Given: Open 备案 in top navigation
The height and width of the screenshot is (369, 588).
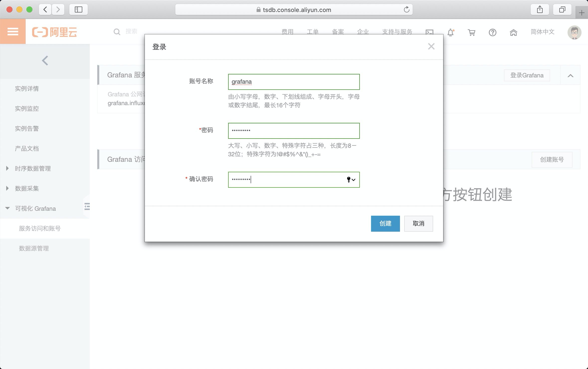Looking at the screenshot, I should (338, 32).
